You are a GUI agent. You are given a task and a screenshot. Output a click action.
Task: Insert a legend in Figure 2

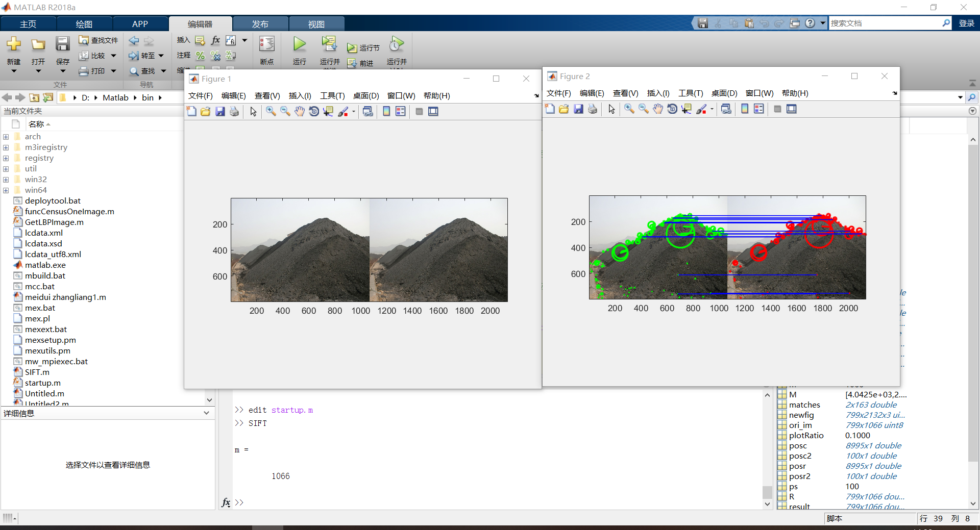(759, 109)
